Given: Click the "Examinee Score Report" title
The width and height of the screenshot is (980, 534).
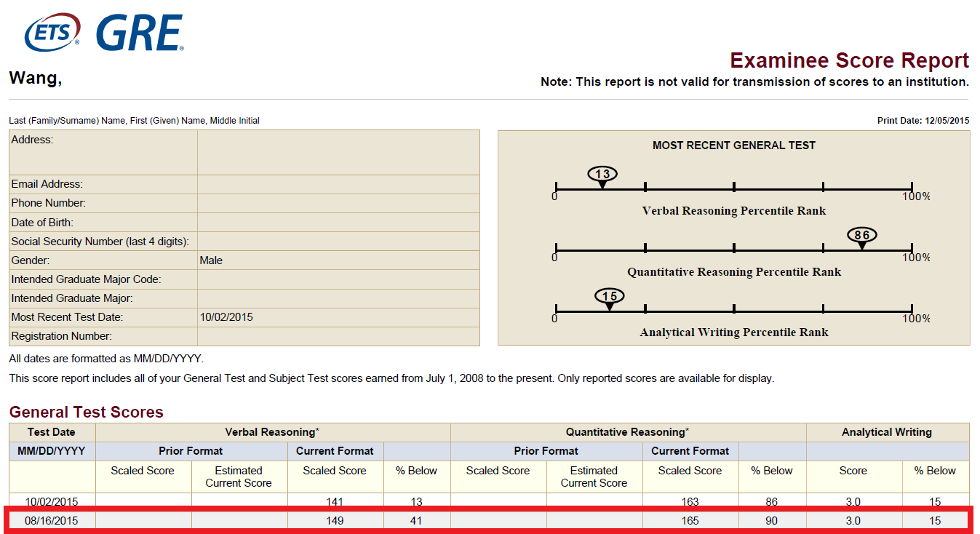Looking at the screenshot, I should point(850,60).
